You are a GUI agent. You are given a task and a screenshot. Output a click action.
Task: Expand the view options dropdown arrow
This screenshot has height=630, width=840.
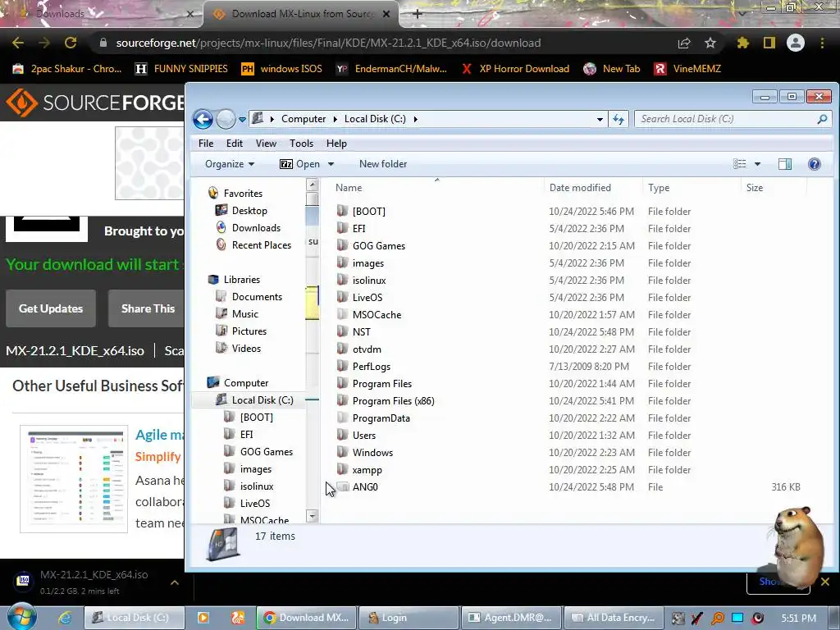coord(757,164)
